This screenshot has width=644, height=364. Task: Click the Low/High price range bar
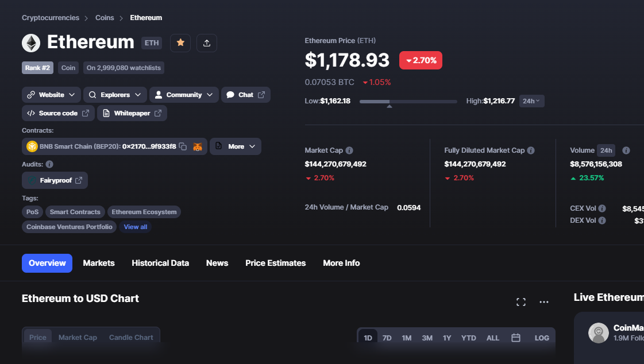tap(408, 102)
